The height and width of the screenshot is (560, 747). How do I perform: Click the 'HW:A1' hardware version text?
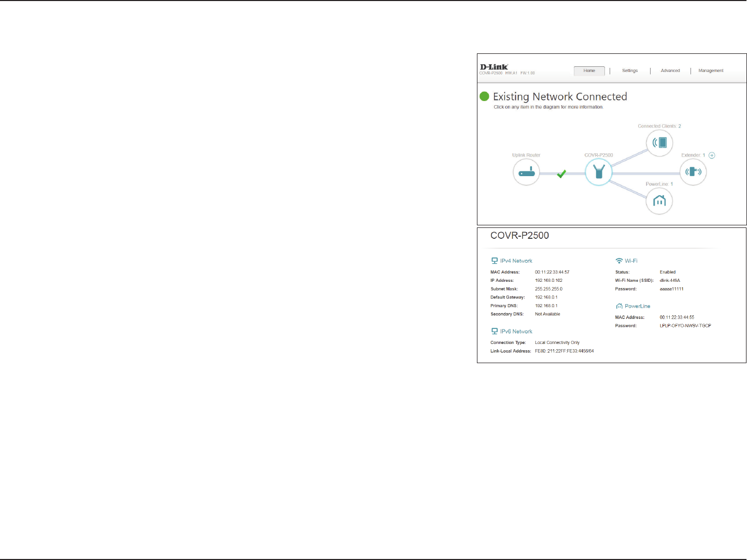[511, 73]
